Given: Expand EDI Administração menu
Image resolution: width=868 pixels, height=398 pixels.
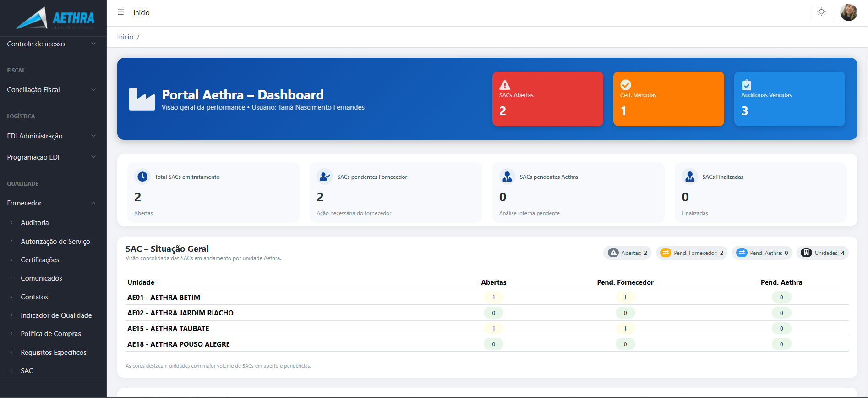Looking at the screenshot, I should click(53, 136).
